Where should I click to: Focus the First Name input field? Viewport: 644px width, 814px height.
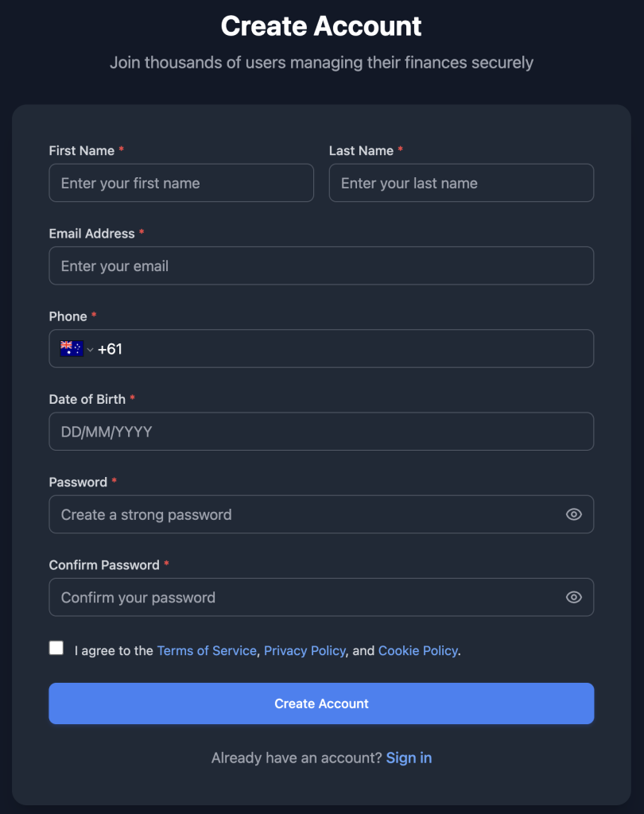click(x=181, y=183)
